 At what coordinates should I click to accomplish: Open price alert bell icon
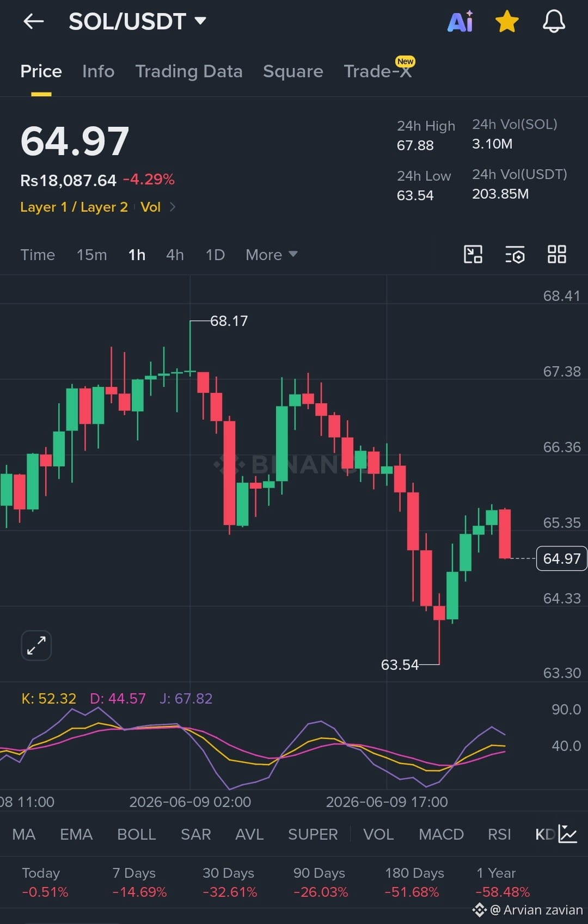[x=554, y=22]
